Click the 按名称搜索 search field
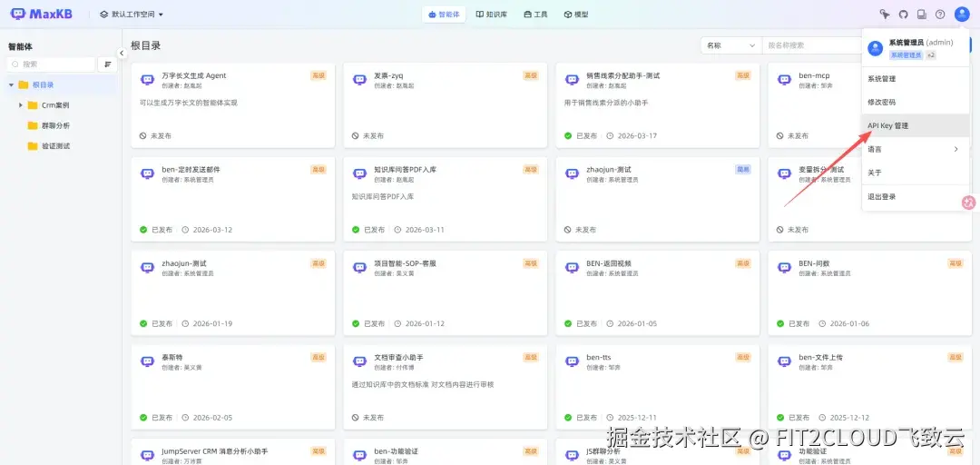980x465 pixels. pos(811,45)
